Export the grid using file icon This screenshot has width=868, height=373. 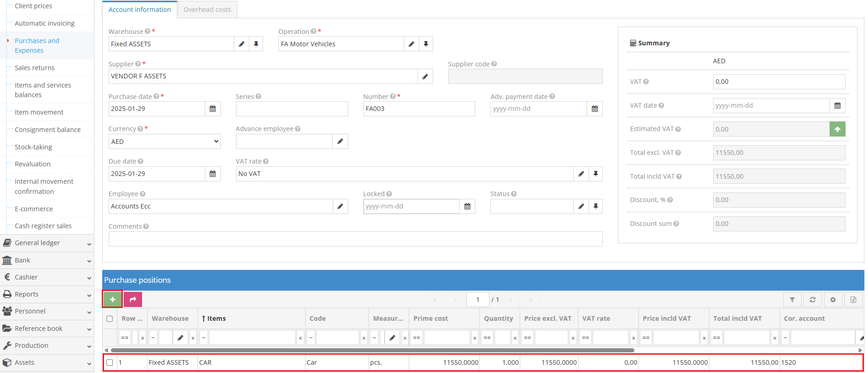tap(853, 300)
